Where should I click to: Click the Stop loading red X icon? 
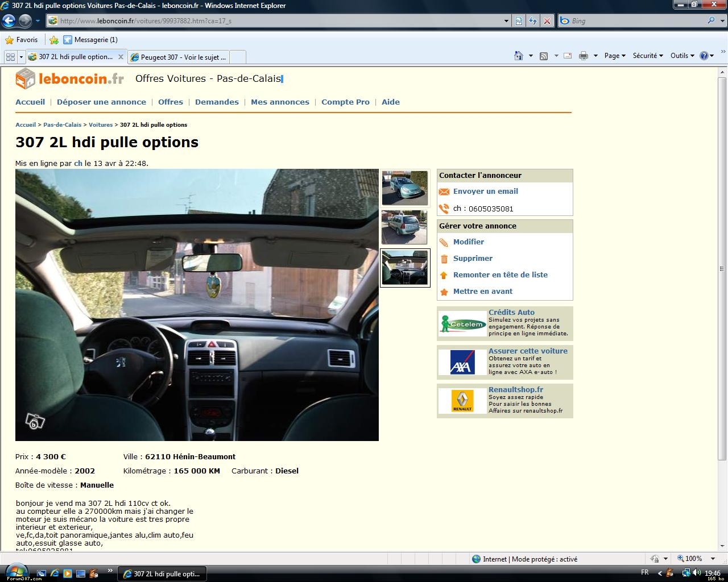[x=547, y=21]
